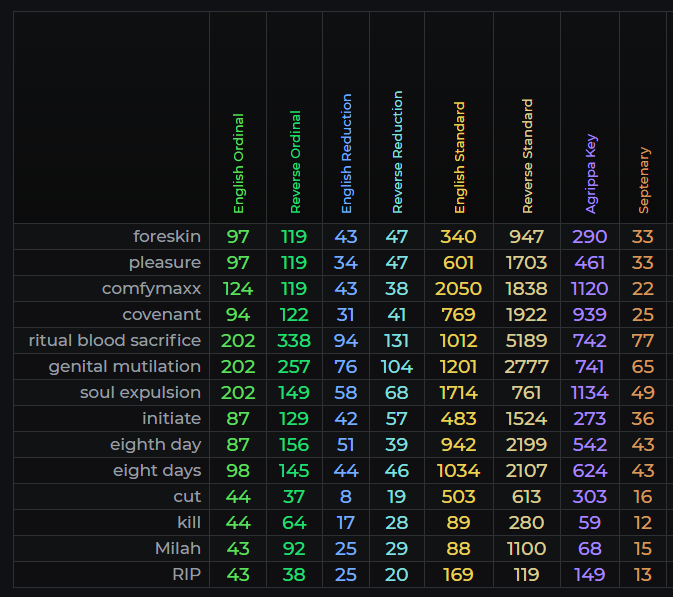The height and width of the screenshot is (597, 673).
Task: Click the Reverse Standard column header
Action: 527,156
